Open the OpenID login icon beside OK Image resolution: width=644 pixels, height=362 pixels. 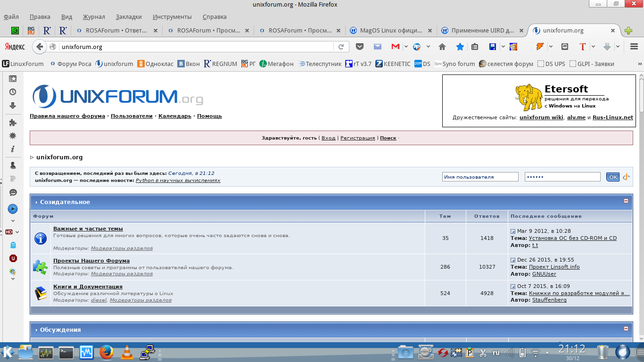626,177
